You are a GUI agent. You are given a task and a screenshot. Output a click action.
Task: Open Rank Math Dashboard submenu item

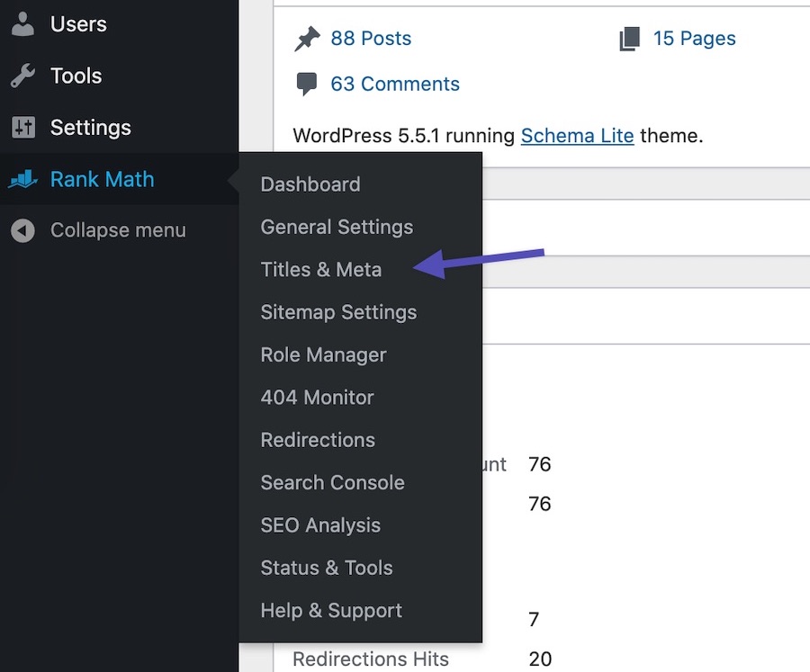click(310, 184)
